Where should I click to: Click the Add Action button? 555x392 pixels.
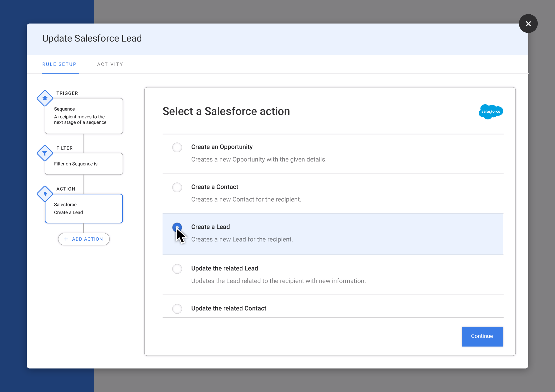point(84,239)
